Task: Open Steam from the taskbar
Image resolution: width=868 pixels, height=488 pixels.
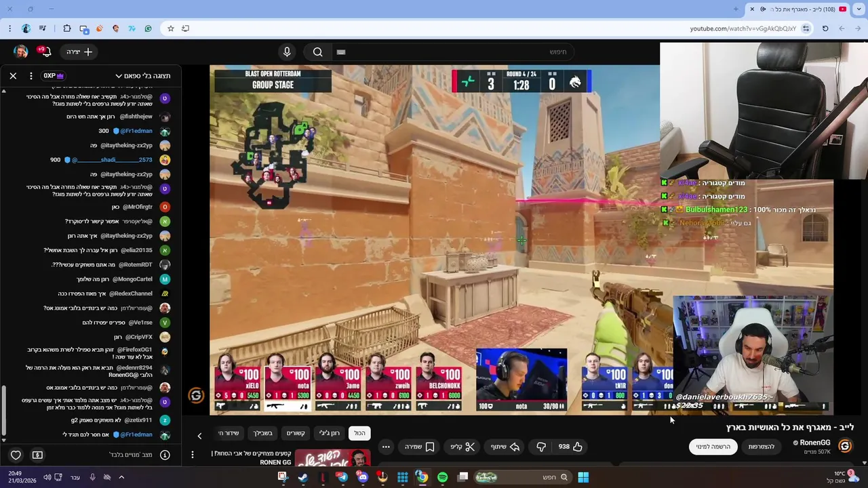Action: [x=302, y=477]
